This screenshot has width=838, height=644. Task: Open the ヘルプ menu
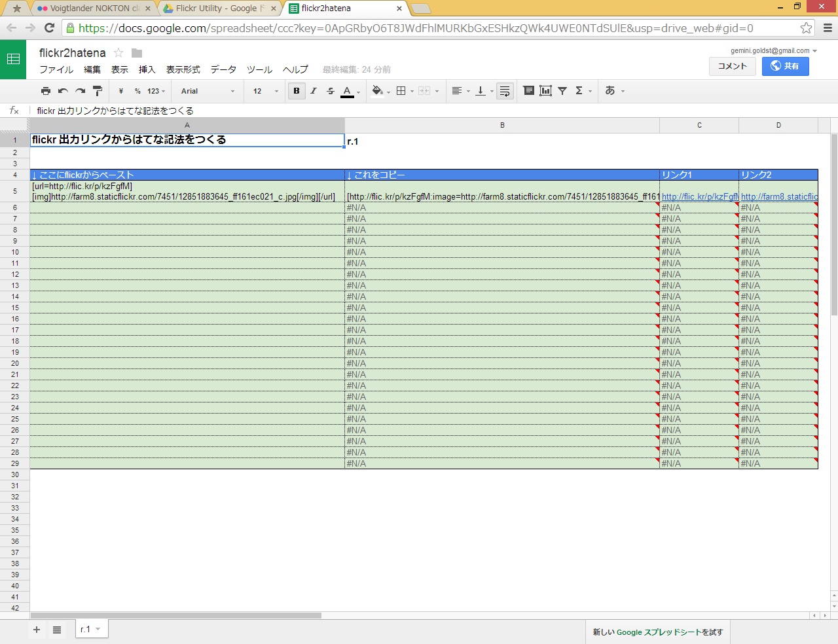point(295,69)
